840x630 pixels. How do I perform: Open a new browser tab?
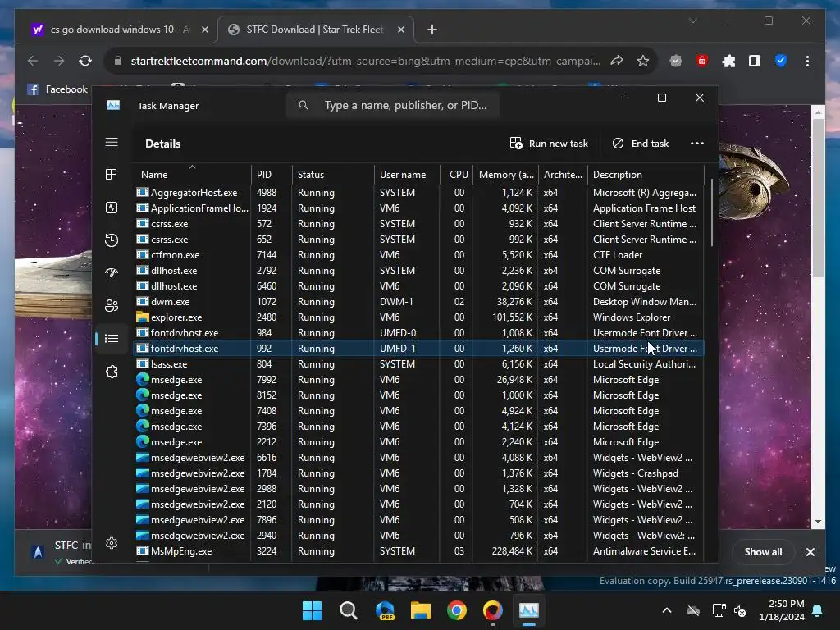[431, 30]
